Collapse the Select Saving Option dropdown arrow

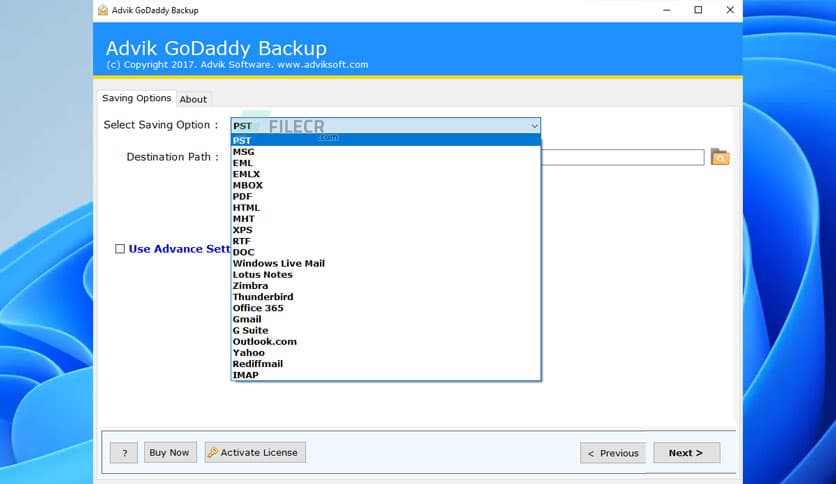pyautogui.click(x=534, y=126)
